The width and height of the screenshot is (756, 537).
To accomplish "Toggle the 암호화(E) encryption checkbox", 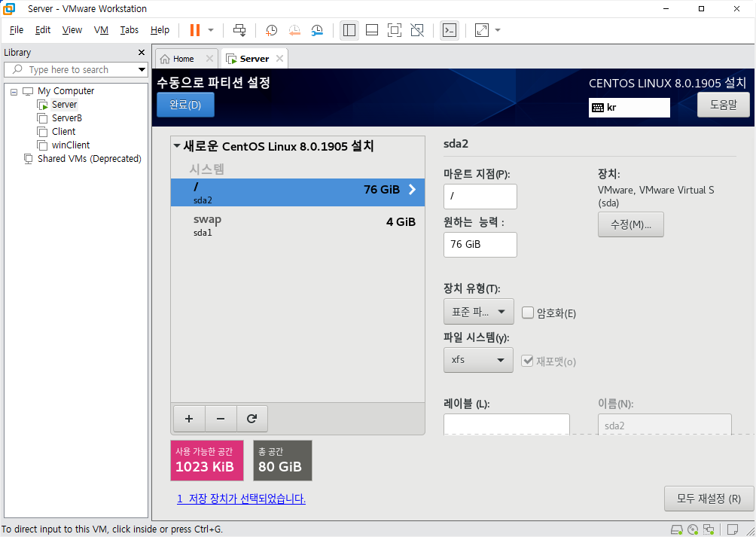I will tap(528, 313).
